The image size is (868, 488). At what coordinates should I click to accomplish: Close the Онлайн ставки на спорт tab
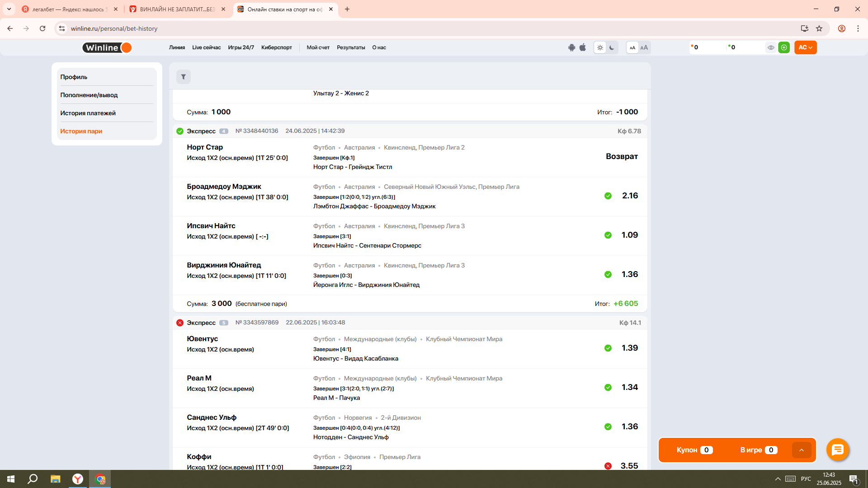(x=331, y=9)
